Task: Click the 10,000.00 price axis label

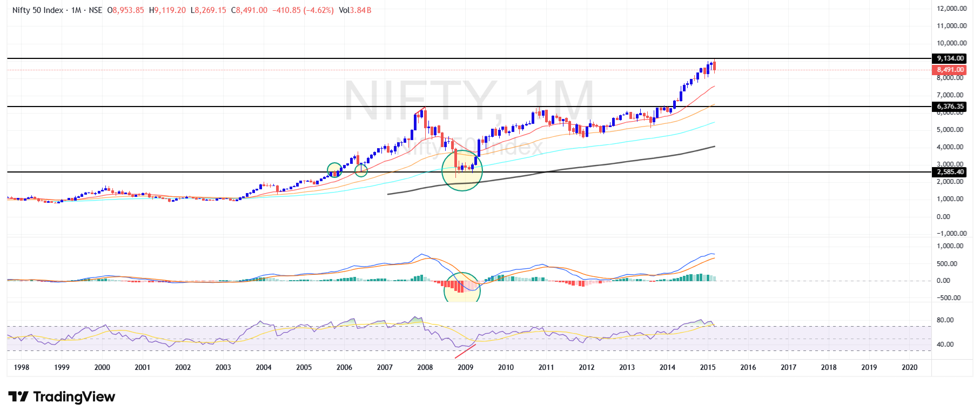Action: pos(951,43)
